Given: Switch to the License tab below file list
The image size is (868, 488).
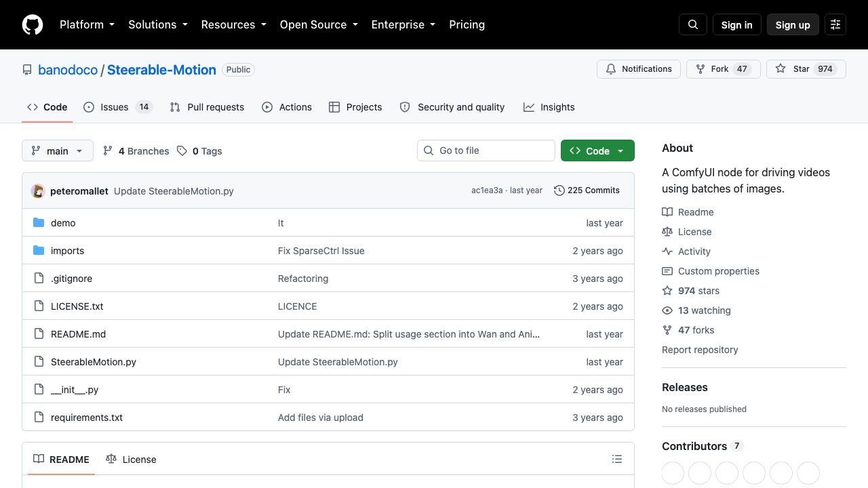Looking at the screenshot, I should (x=131, y=460).
